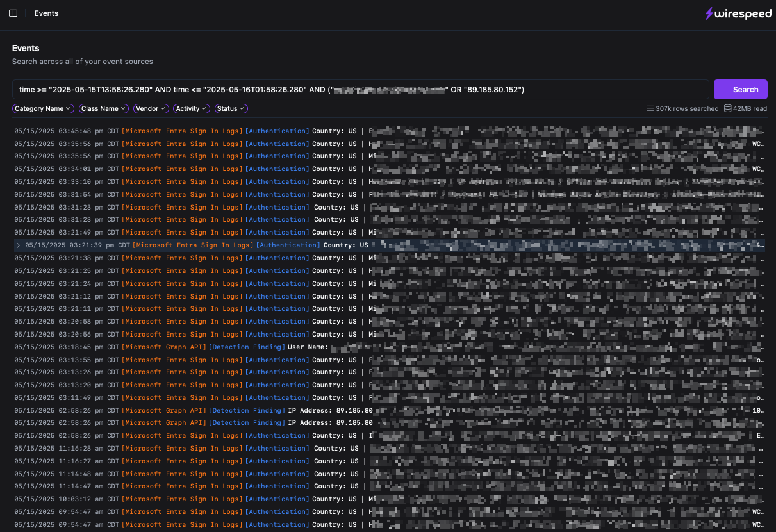Open the Category Name filter dropdown
This screenshot has width=776, height=532.
click(x=42, y=109)
